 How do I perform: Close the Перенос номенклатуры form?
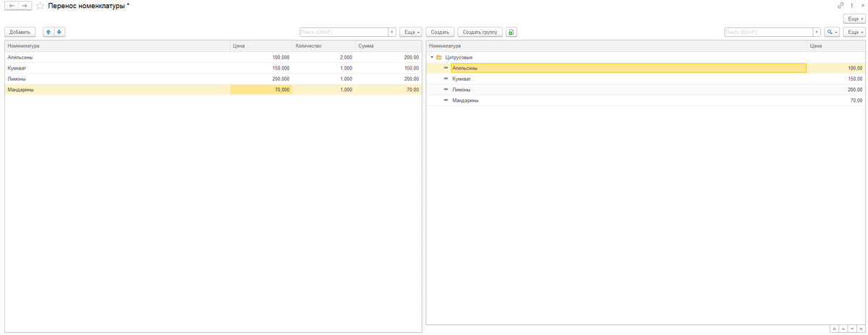pos(862,6)
